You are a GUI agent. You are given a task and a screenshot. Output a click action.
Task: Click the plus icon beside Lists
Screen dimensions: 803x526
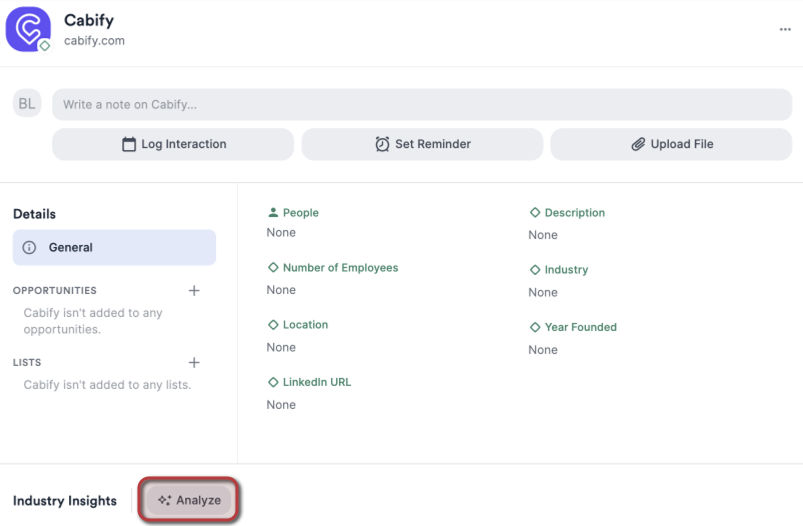(194, 363)
